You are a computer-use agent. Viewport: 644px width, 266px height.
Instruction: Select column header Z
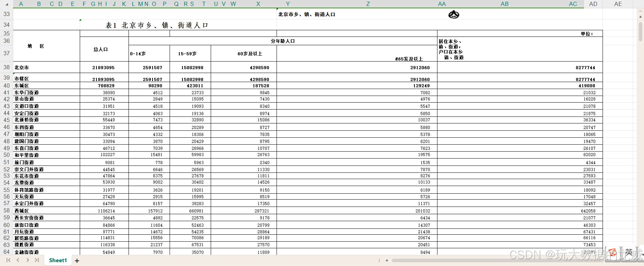coord(368,4)
